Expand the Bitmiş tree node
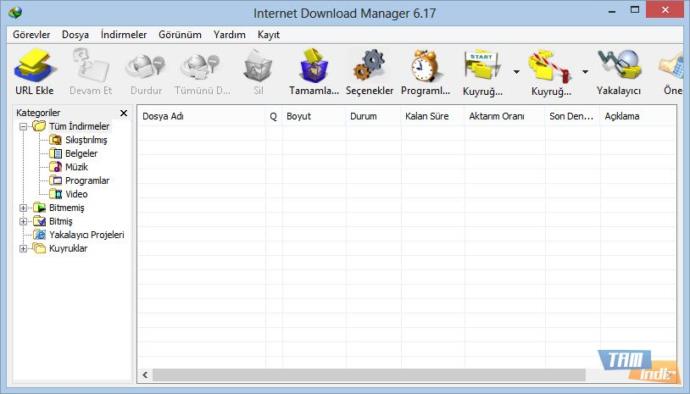Screen dimensions: 690x394 (23, 221)
